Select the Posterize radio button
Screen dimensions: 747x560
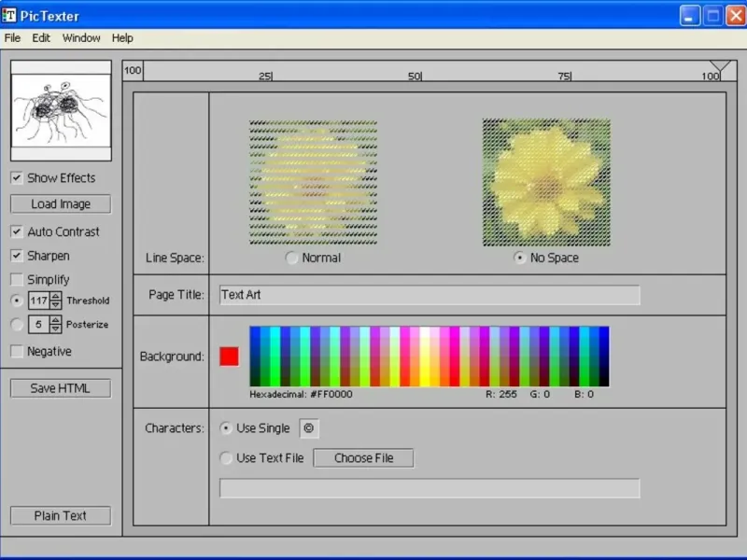[17, 325]
